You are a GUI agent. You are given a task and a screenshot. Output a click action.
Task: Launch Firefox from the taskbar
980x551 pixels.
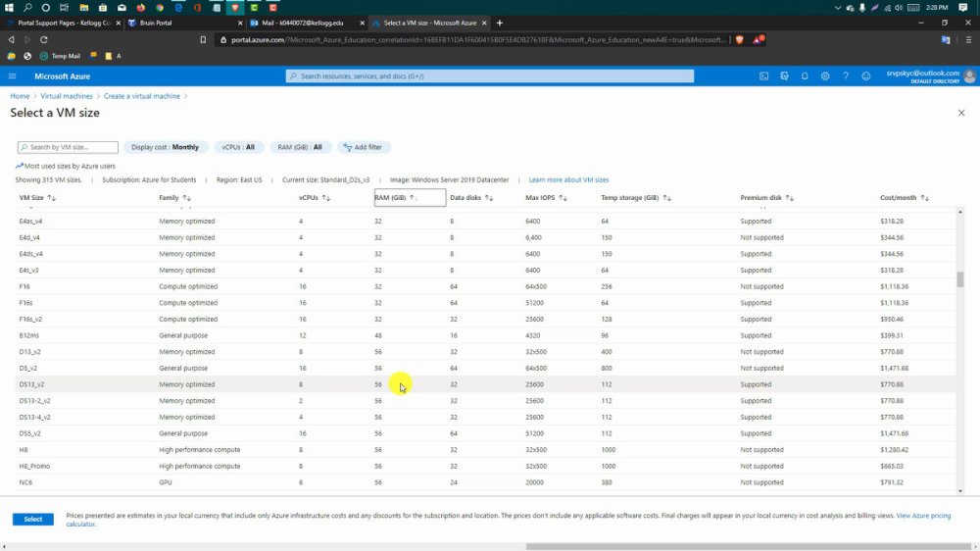[x=140, y=8]
